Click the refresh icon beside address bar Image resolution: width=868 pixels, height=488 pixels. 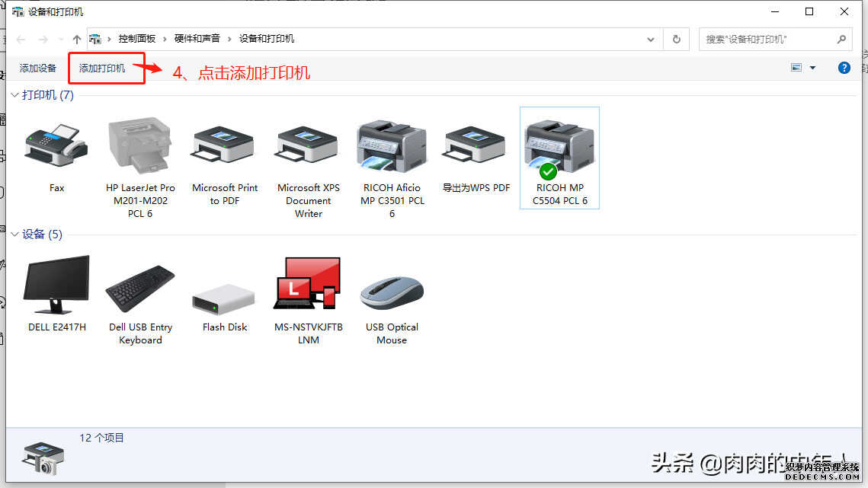[x=676, y=40]
